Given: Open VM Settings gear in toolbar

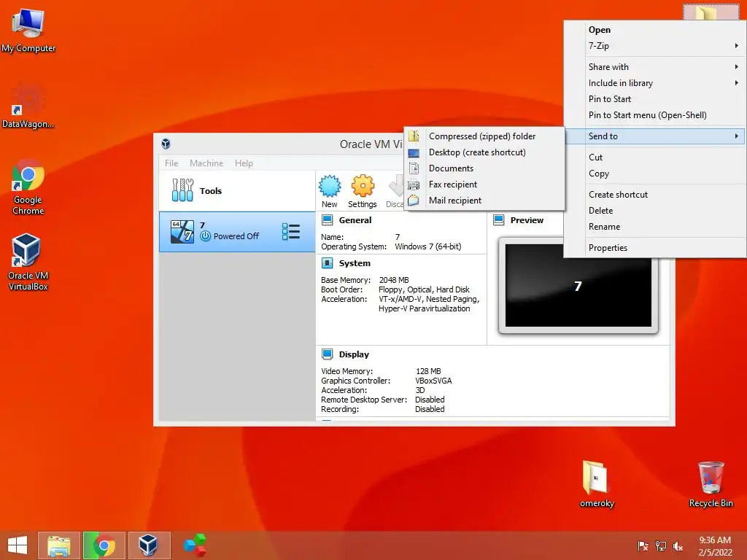Looking at the screenshot, I should pos(363,192).
